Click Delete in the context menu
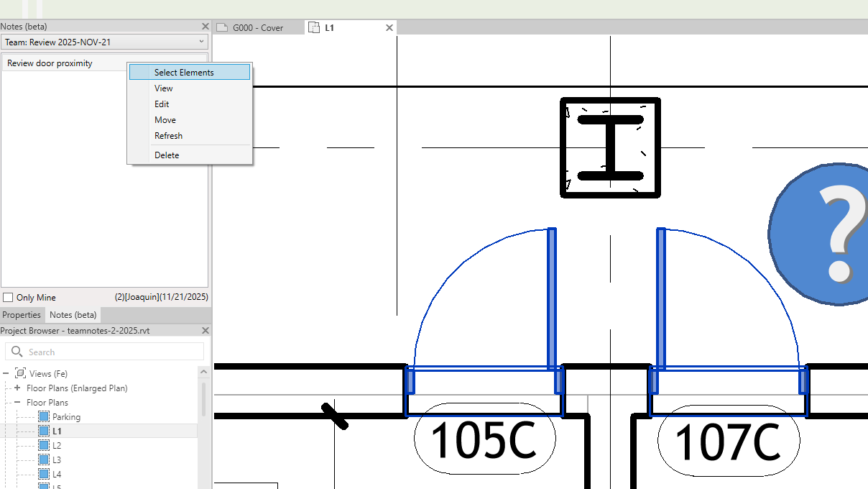868x489 pixels. [x=167, y=155]
